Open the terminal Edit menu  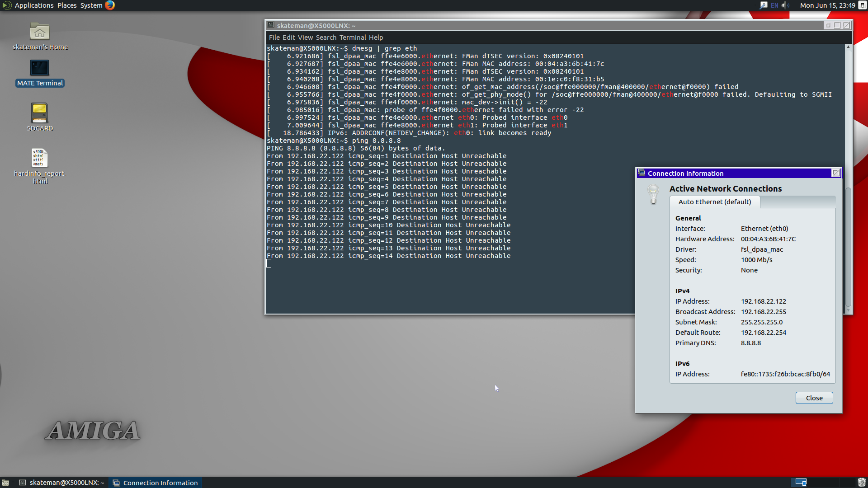pos(288,38)
